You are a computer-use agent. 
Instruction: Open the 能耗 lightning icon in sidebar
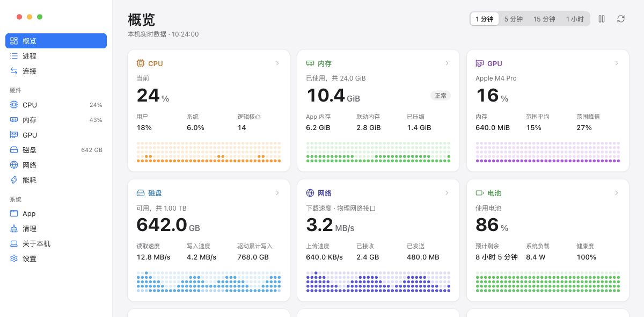point(14,180)
